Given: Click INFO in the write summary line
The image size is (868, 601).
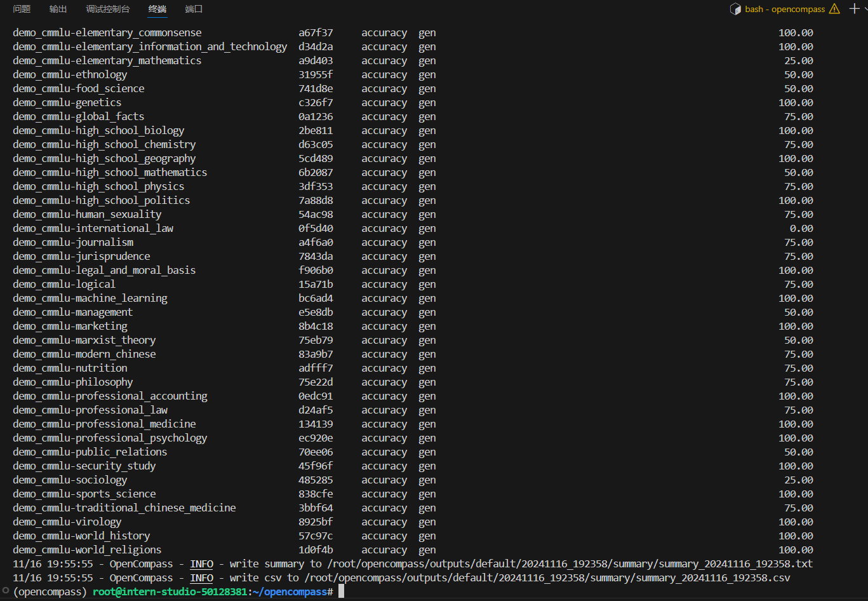Looking at the screenshot, I should coord(201,564).
